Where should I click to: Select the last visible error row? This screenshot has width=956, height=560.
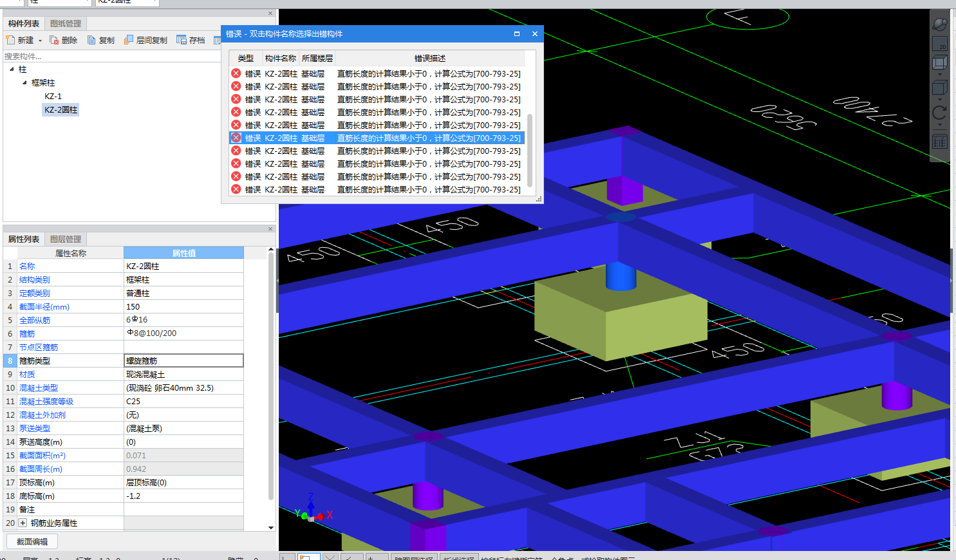pyautogui.click(x=377, y=190)
